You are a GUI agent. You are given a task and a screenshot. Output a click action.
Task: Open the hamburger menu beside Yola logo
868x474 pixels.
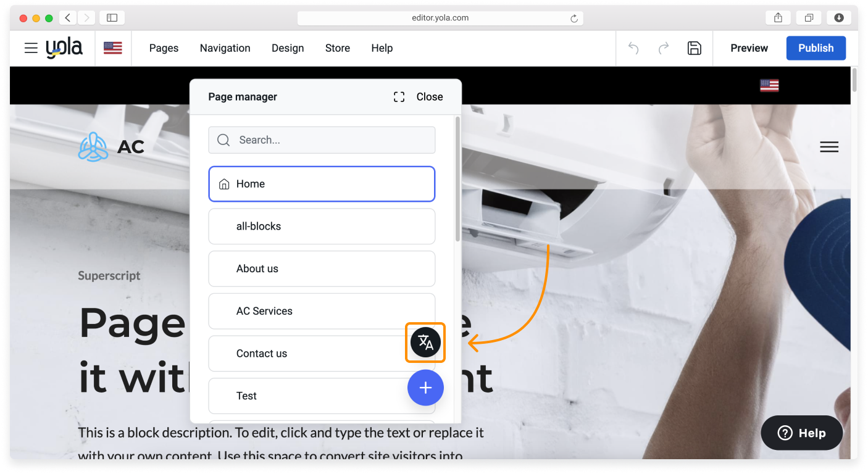[x=31, y=48]
